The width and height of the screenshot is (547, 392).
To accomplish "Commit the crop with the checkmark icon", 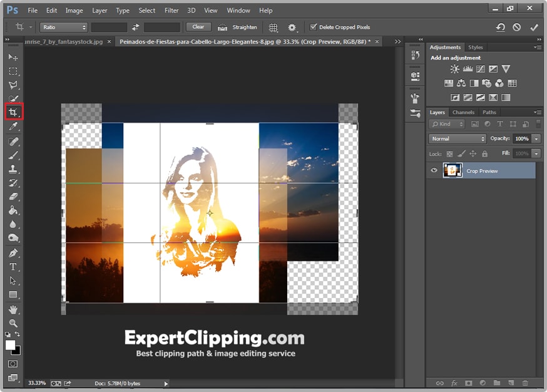I will point(534,28).
